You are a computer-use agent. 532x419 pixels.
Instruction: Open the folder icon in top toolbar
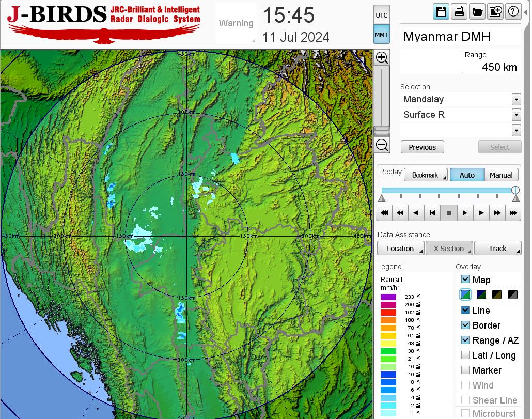tap(477, 11)
